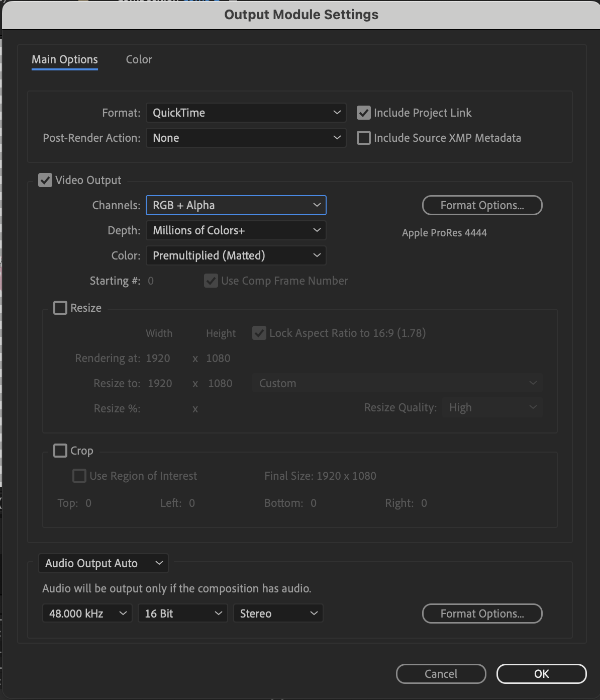
Task: Open the Channels dropdown showing RGB + Alpha
Action: (236, 205)
